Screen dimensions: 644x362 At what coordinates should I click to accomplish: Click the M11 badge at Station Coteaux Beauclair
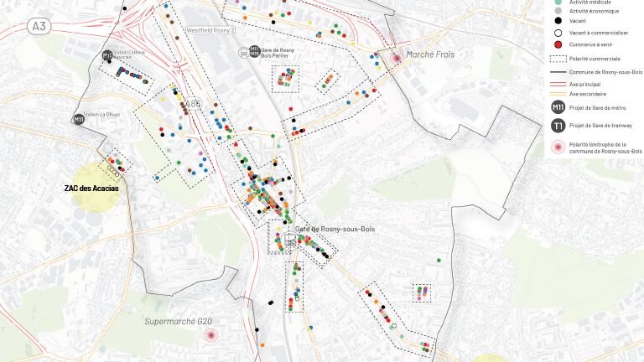point(107,55)
